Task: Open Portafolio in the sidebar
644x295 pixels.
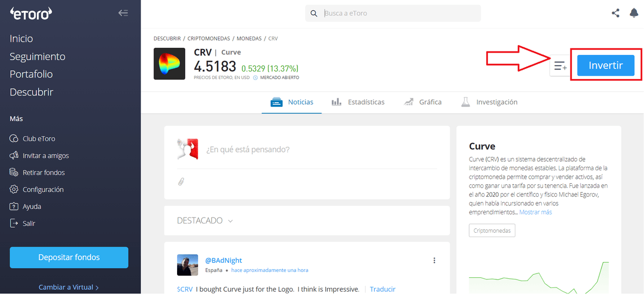Action: 31,74
